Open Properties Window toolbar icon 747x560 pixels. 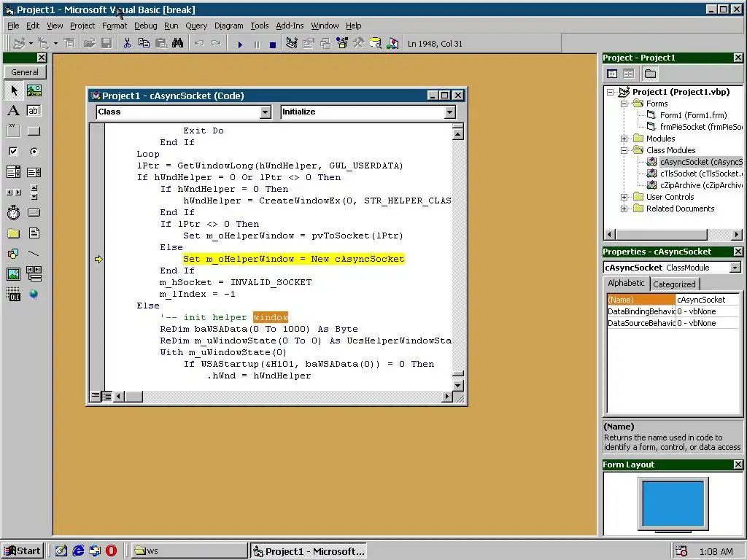tap(309, 43)
